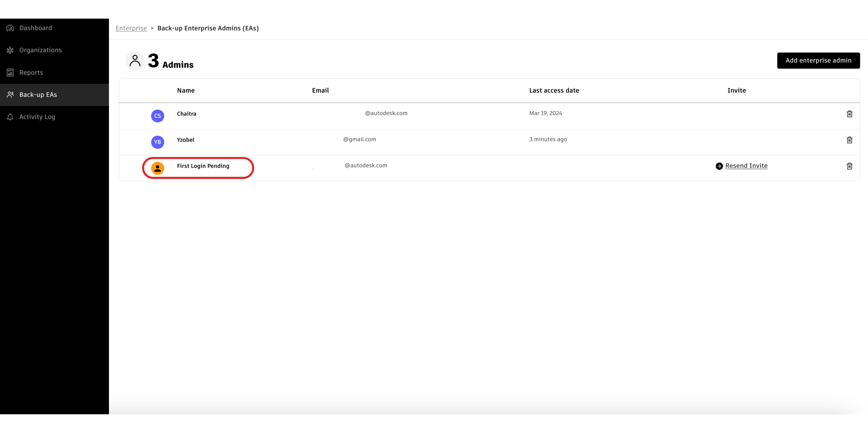Click the Organizations sidebar icon
868x433 pixels.
coord(10,50)
